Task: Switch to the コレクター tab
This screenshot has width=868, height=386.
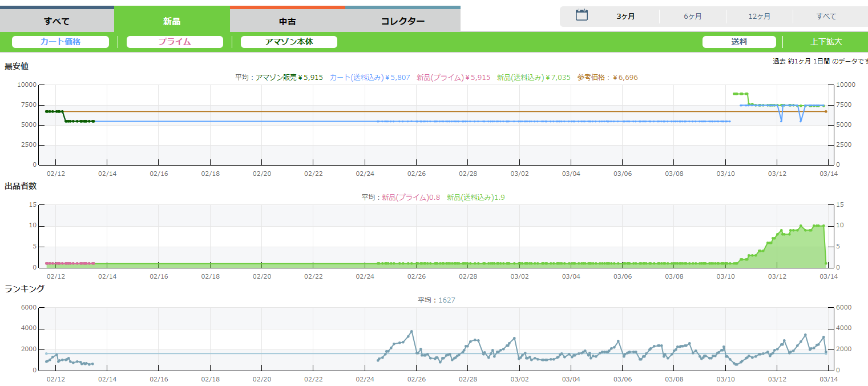Action: [402, 21]
